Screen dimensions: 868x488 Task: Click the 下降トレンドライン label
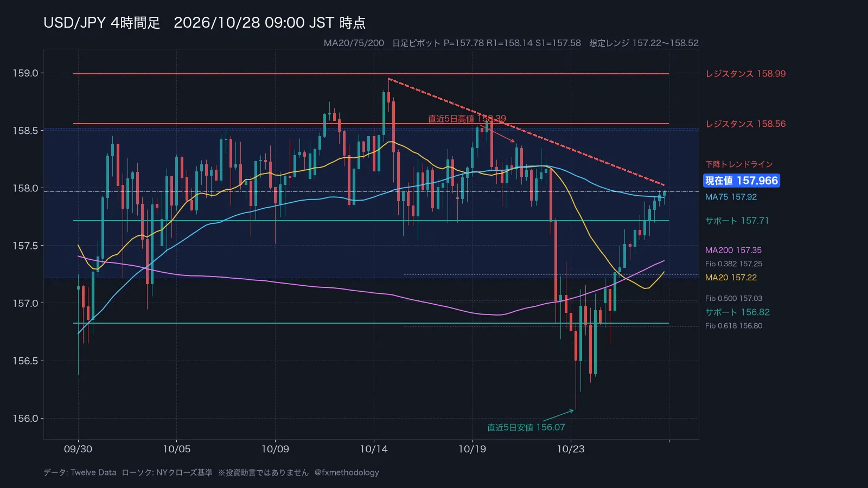(739, 164)
